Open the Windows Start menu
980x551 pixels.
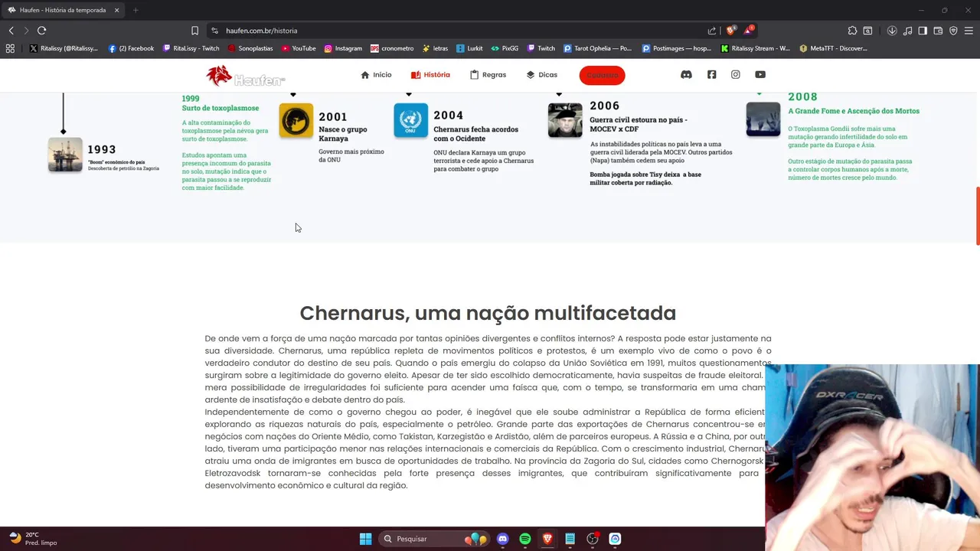pos(365,539)
